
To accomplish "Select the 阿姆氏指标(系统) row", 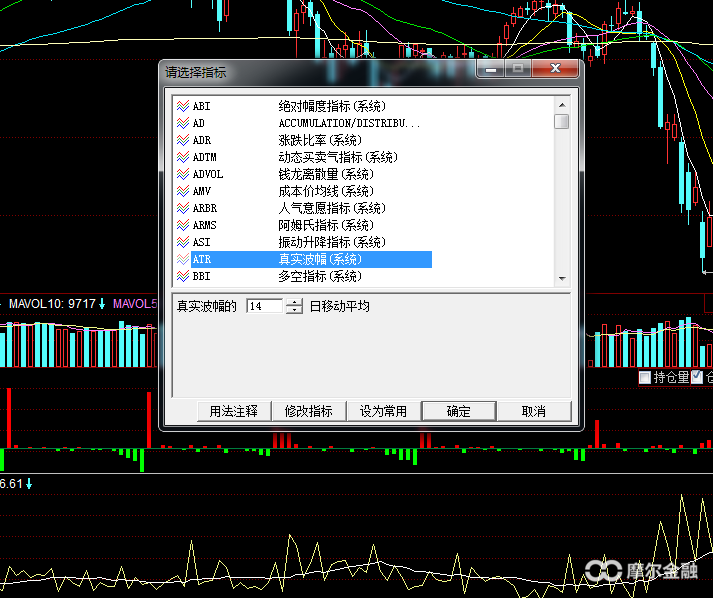I will pyautogui.click(x=303, y=225).
